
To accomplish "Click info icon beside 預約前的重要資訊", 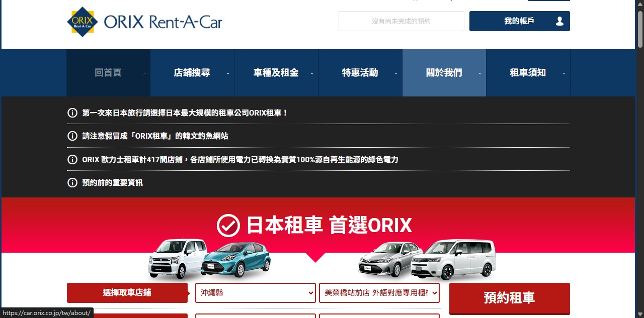I will 72,183.
